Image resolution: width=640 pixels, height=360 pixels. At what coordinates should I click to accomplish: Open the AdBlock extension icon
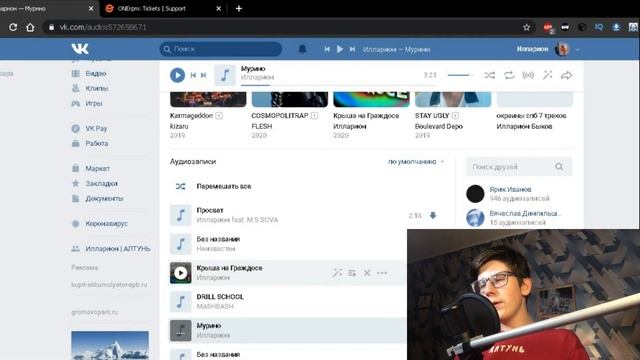(x=548, y=27)
